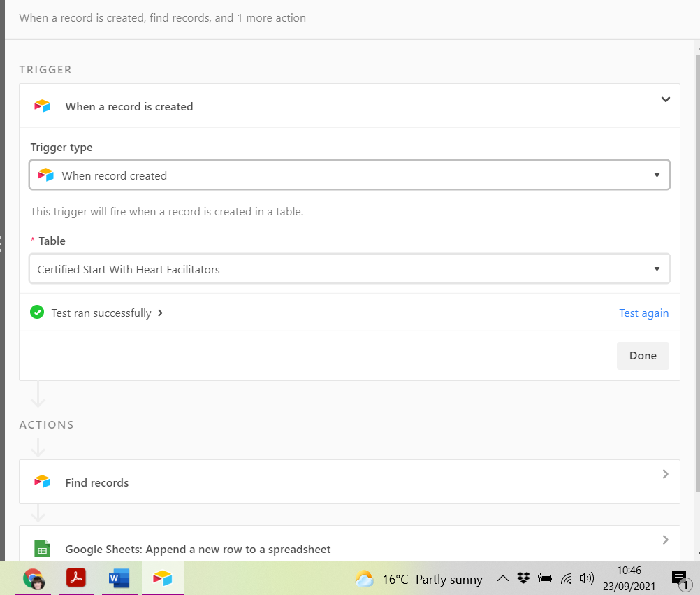Click the automation description text at top

click(163, 18)
